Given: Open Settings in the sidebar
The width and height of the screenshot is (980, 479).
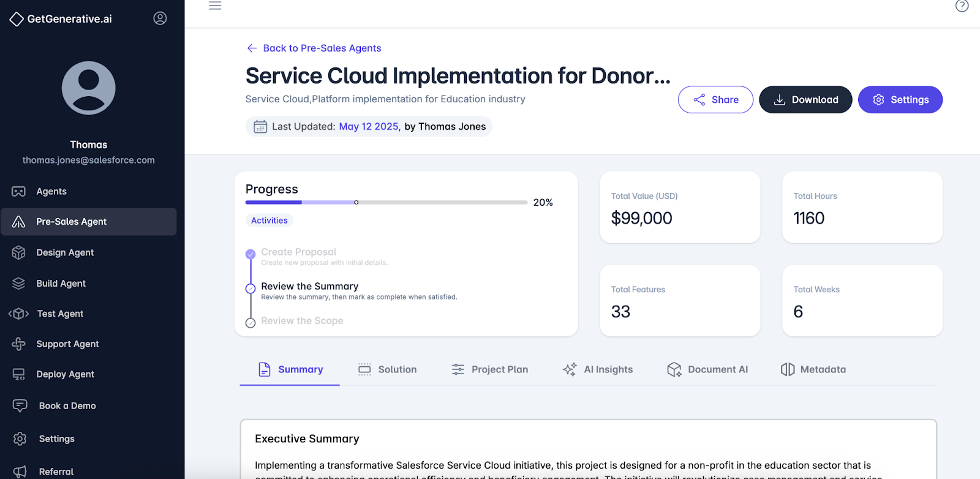Looking at the screenshot, I should click(89, 439).
